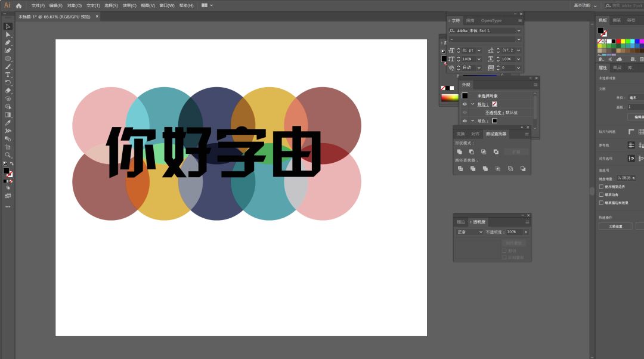Image resolution: width=644 pixels, height=359 pixels.
Task: Activate the Eyedropper tool
Action: [8, 123]
